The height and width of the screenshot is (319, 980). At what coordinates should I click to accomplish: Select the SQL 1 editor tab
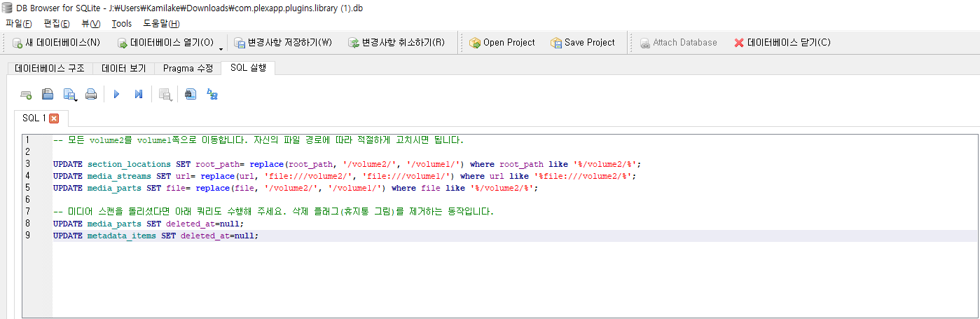point(40,118)
